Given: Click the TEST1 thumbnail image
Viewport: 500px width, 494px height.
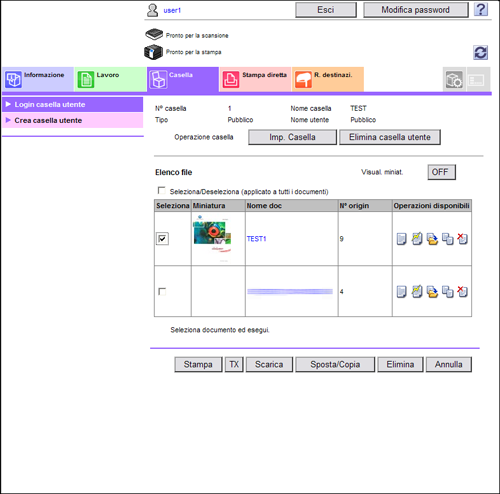Looking at the screenshot, I should [x=212, y=238].
